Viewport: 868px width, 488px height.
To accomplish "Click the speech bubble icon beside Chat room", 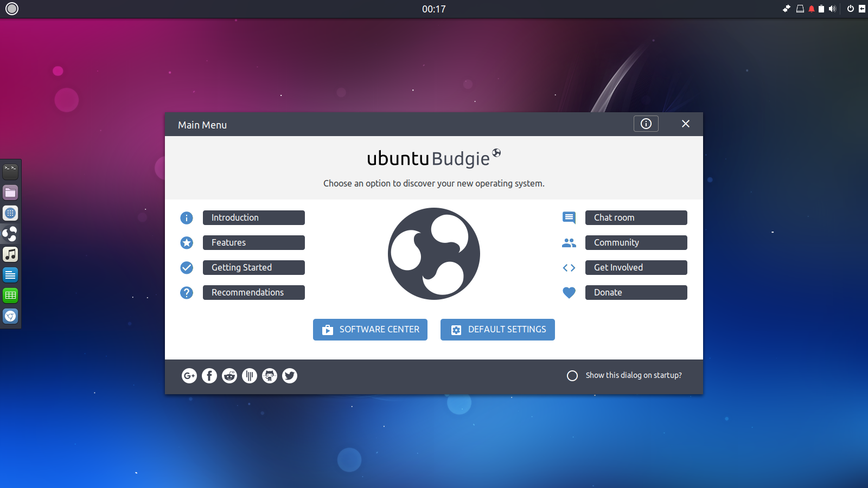I will (569, 218).
